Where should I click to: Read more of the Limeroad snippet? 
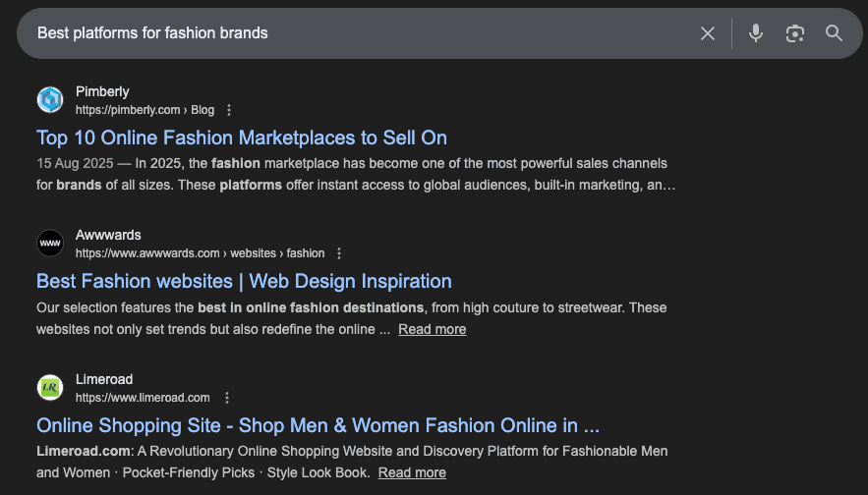point(412,472)
